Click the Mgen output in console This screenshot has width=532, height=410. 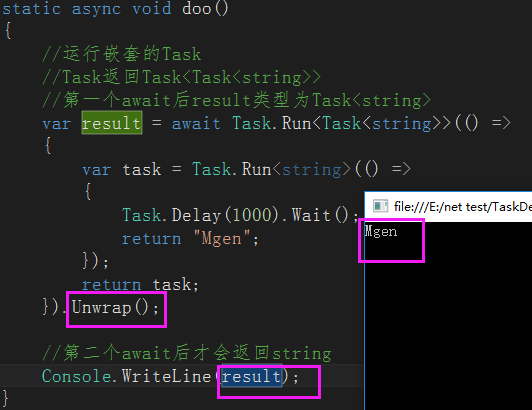point(381,232)
